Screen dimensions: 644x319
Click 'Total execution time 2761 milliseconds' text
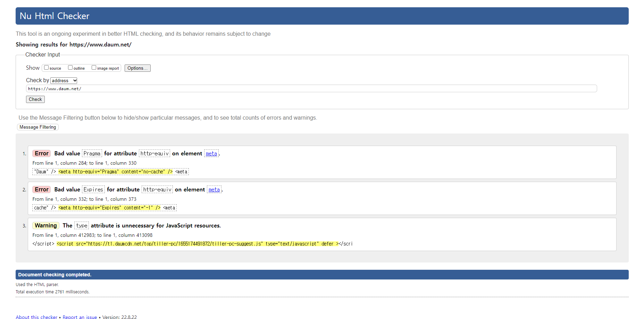coord(52,292)
